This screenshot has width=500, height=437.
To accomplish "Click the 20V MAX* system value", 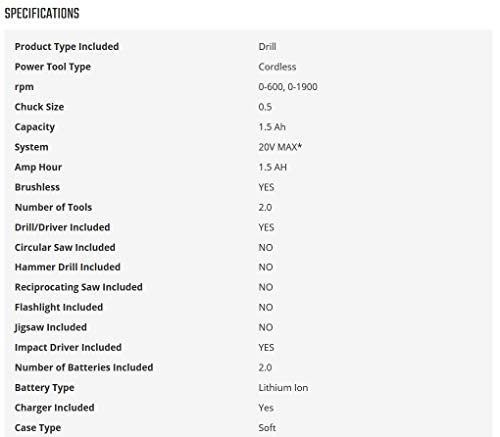I will coord(280,147).
